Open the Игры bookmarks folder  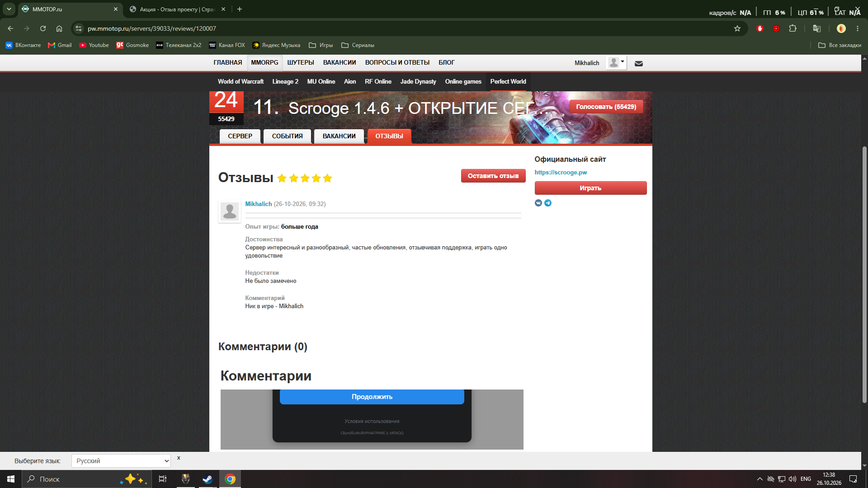[321, 45]
